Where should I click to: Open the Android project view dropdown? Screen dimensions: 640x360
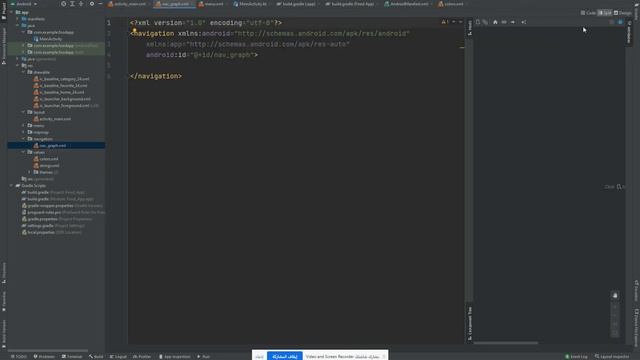point(23,4)
